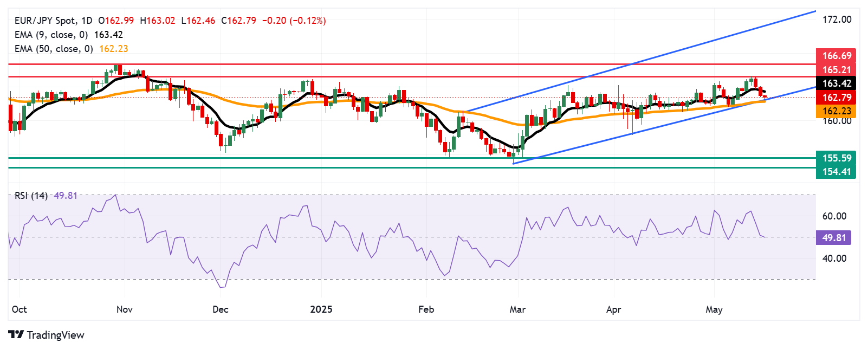Select the 166.69 resistance price label

click(x=836, y=55)
